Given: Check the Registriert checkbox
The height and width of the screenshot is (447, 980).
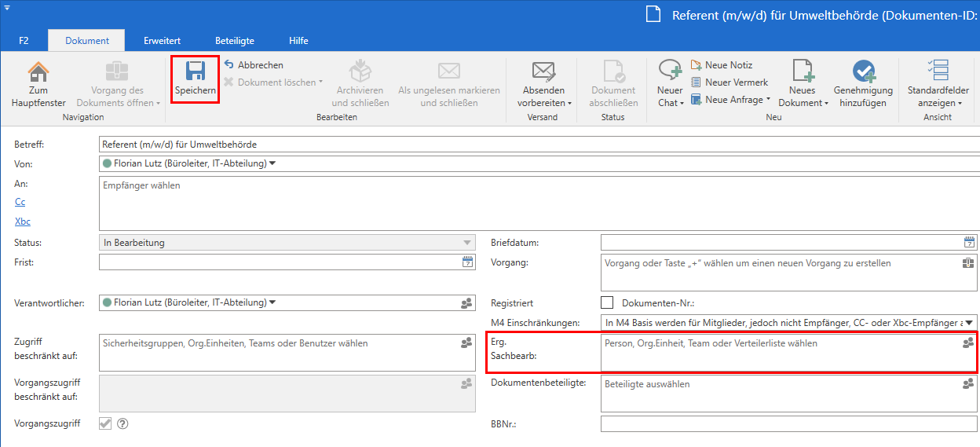Looking at the screenshot, I should (x=607, y=302).
